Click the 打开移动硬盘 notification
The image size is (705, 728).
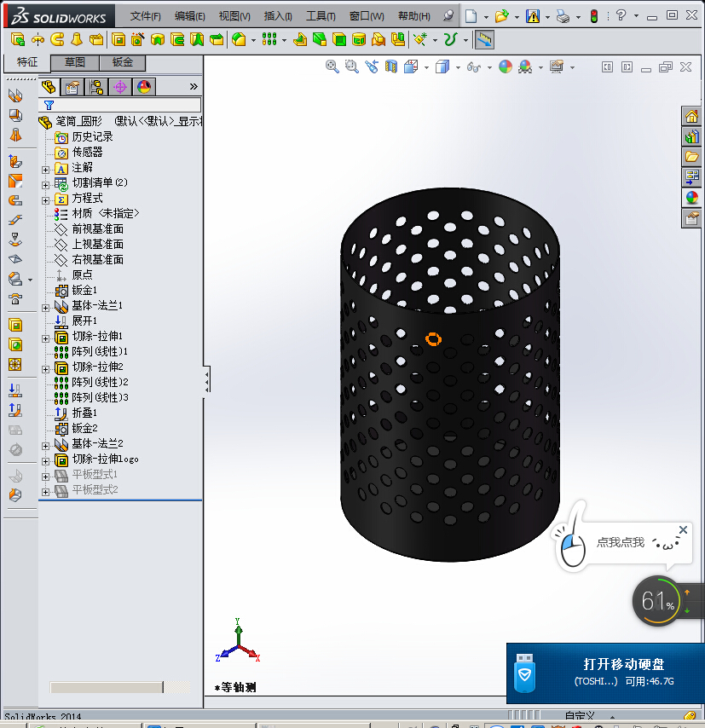pyautogui.click(x=605, y=673)
